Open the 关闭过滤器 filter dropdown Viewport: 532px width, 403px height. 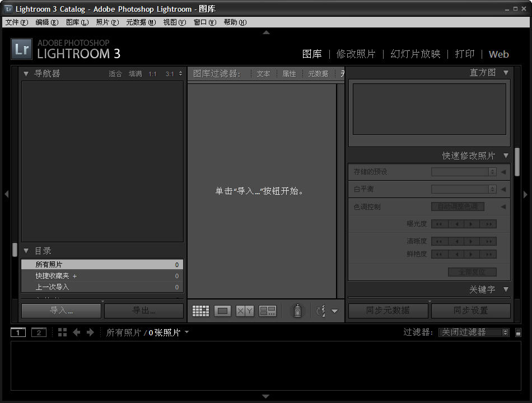[x=473, y=332]
